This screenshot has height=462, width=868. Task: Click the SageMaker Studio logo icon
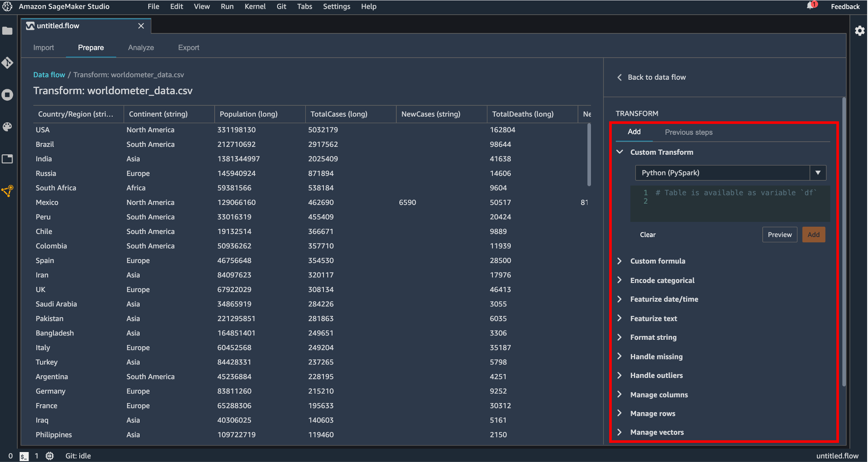click(x=7, y=7)
